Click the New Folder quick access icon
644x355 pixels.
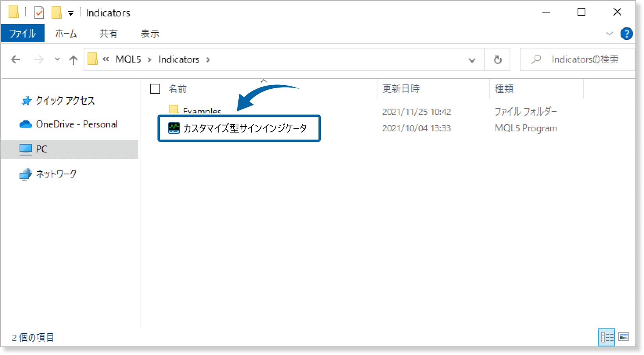tap(57, 12)
